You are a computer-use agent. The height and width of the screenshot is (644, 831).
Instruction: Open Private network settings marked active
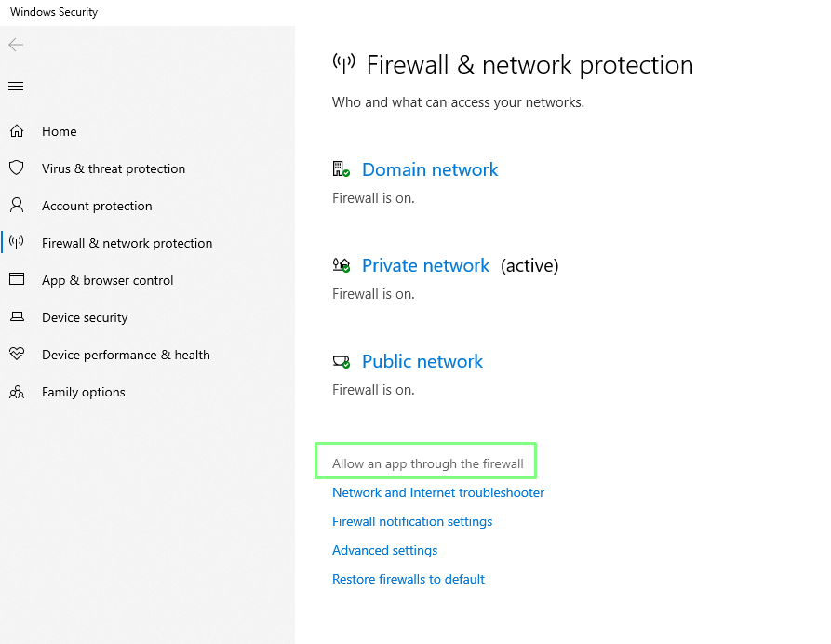425,265
